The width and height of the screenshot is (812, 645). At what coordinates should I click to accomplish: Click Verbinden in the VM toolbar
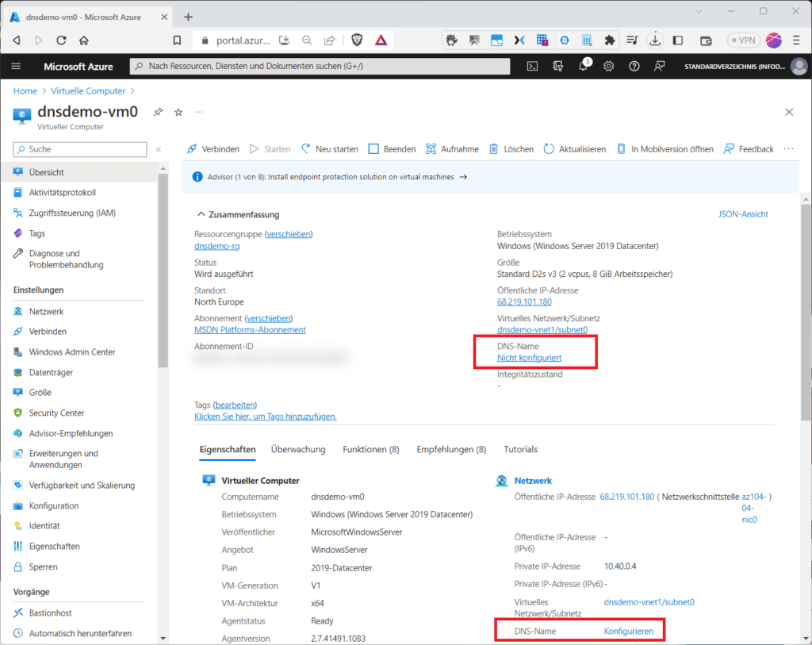tap(213, 149)
